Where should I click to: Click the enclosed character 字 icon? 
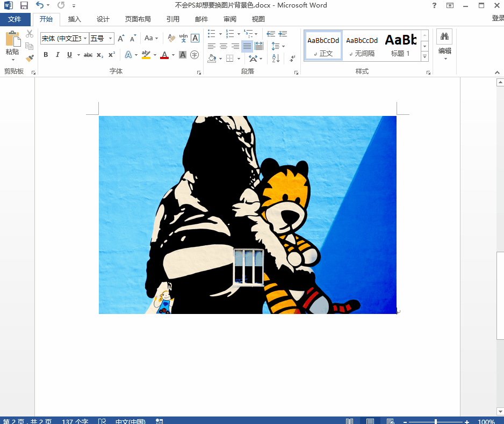coord(195,55)
